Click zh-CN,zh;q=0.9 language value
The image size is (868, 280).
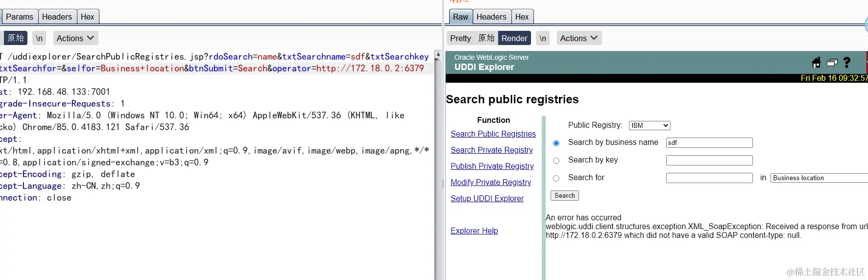click(x=106, y=186)
